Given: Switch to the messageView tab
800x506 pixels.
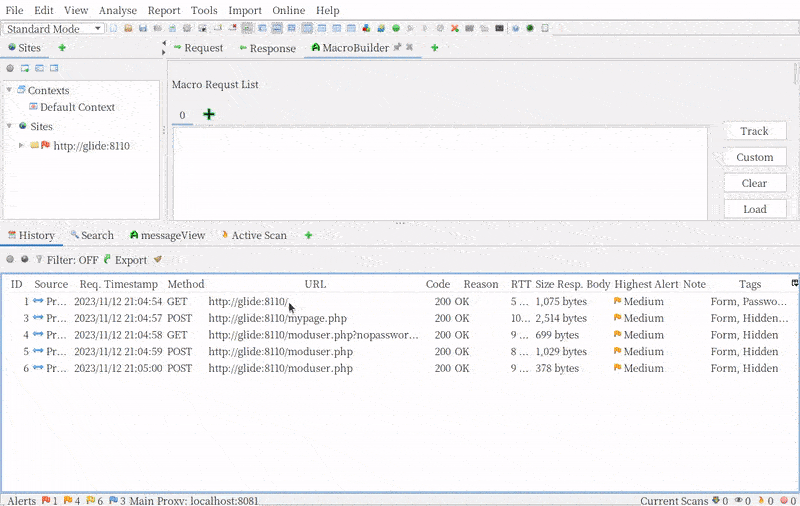Looking at the screenshot, I should click(167, 235).
